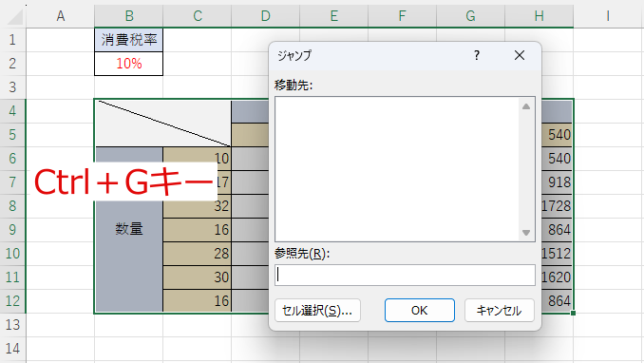This screenshot has width=644, height=363.
Task: Select row 6 header
Action: click(12, 159)
